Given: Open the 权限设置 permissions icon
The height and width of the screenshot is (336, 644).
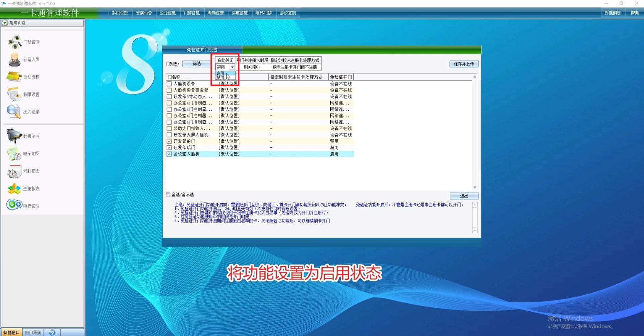Looking at the screenshot, I should click(14, 94).
